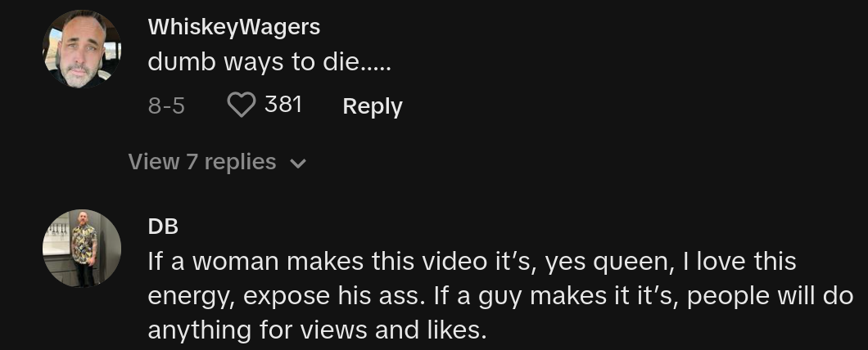The width and height of the screenshot is (868, 350).
Task: Open DB's profile picture
Action: (x=82, y=249)
